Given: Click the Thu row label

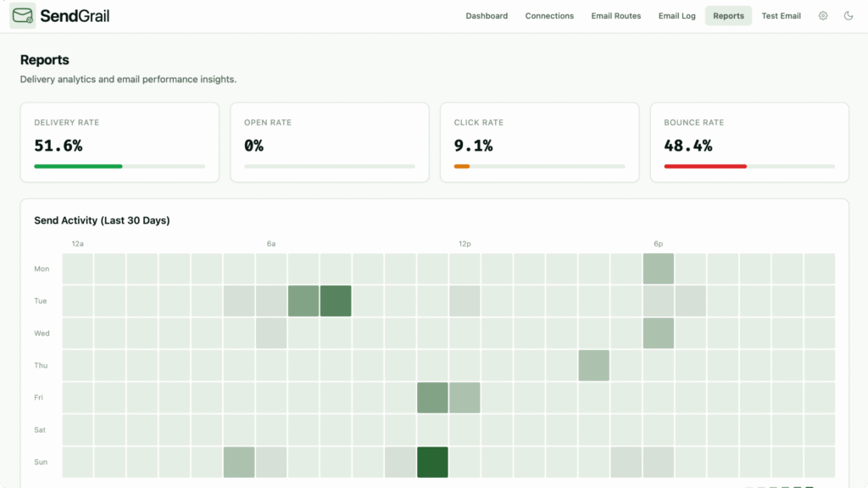Looking at the screenshot, I should tap(41, 365).
